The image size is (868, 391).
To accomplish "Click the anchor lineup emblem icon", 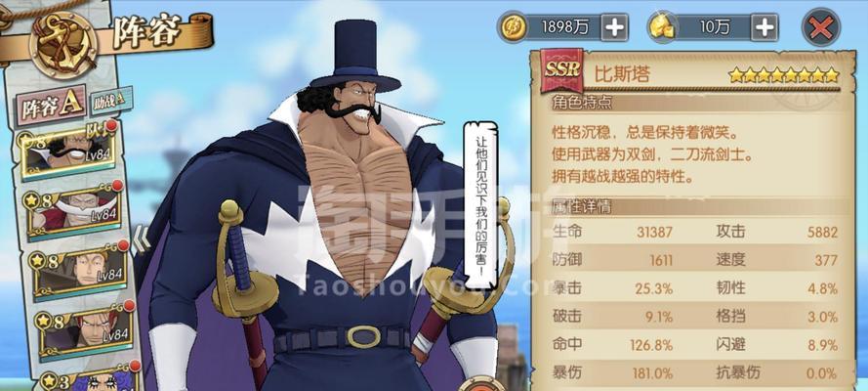I will point(63,45).
